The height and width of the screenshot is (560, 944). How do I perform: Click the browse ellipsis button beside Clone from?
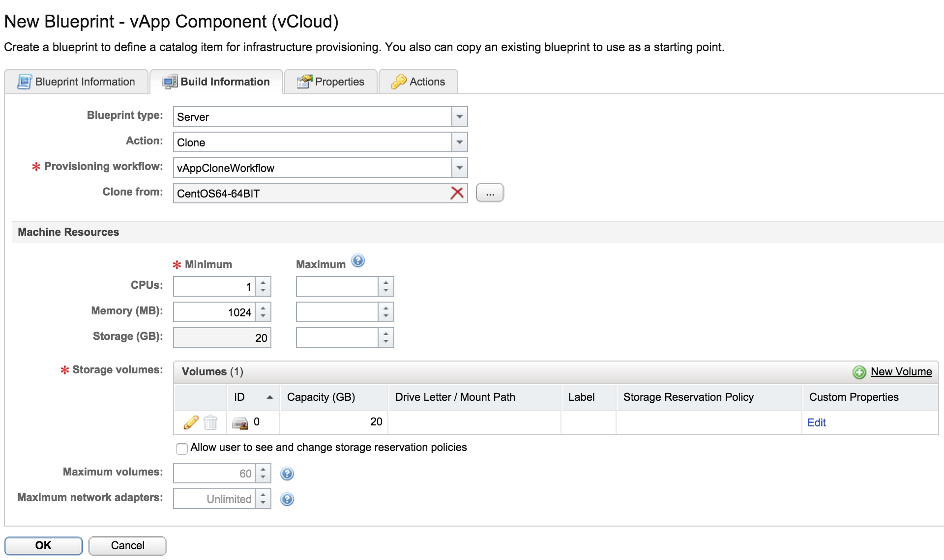(x=490, y=193)
